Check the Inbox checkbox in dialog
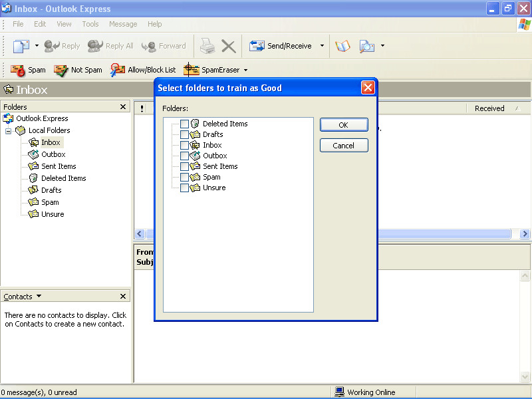532x399 pixels. [x=184, y=145]
